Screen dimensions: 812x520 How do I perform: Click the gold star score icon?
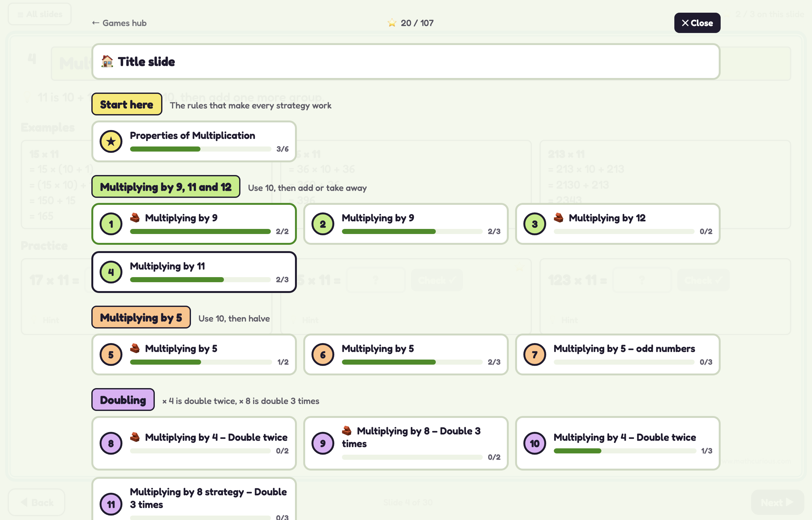pyautogui.click(x=392, y=23)
